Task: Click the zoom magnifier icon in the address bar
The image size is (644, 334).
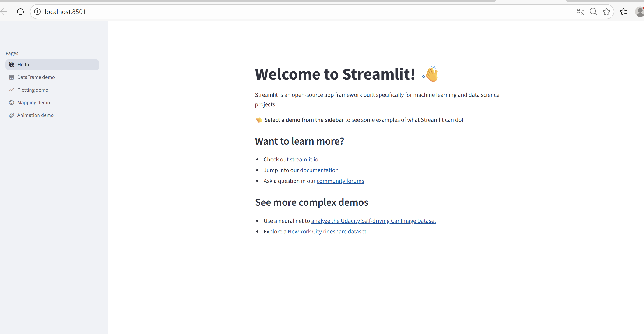Action: coord(593,11)
